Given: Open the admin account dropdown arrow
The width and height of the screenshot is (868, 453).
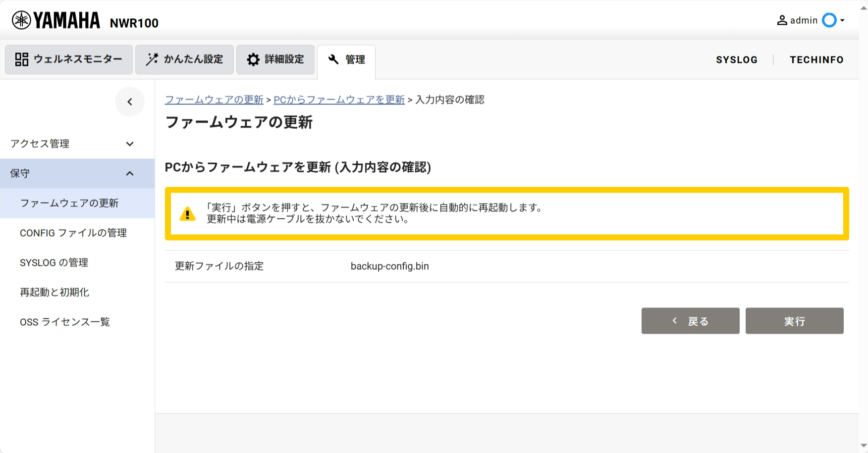Looking at the screenshot, I should (x=842, y=20).
